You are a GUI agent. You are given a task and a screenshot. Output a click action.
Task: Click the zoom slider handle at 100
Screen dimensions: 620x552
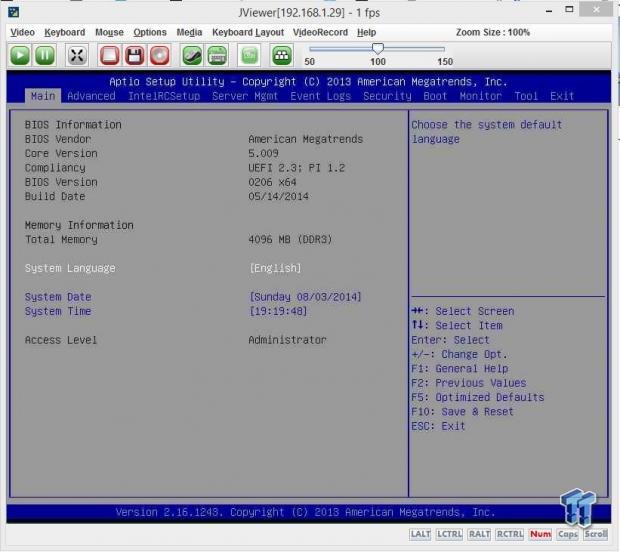click(378, 48)
